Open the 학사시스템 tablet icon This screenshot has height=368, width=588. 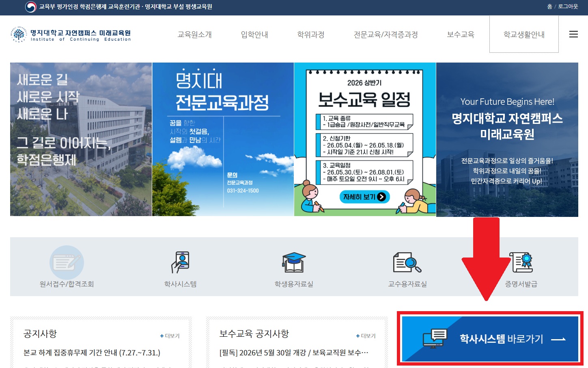point(181,262)
